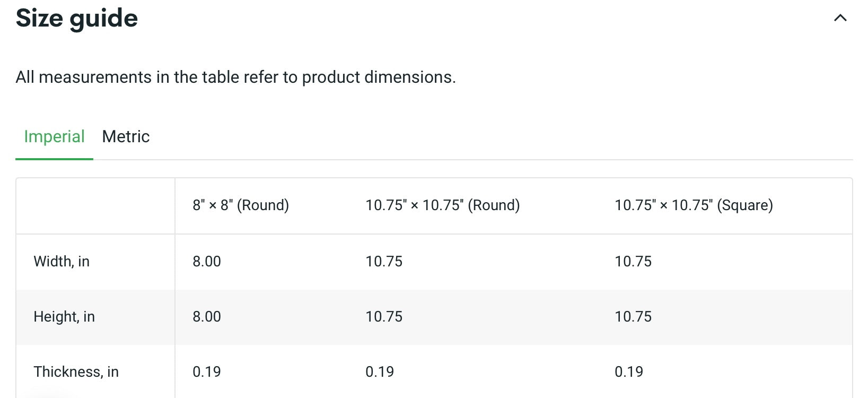This screenshot has height=398, width=868.
Task: Click width value for the Square size
Action: point(633,262)
